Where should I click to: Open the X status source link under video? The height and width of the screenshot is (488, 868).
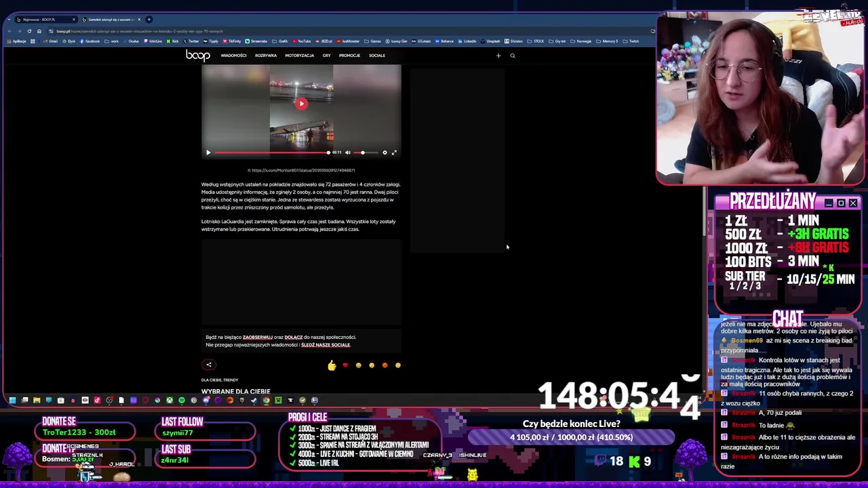click(x=301, y=170)
